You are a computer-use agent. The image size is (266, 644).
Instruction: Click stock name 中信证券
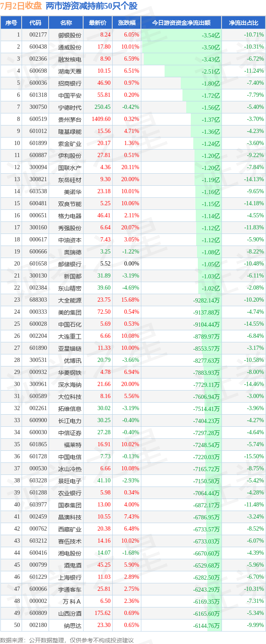[70, 433]
